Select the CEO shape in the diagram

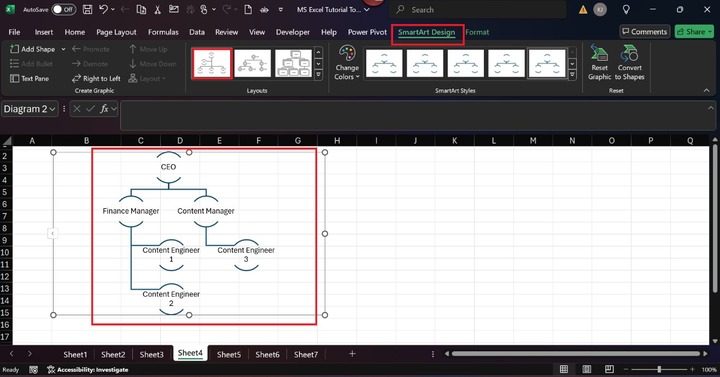[x=168, y=167]
